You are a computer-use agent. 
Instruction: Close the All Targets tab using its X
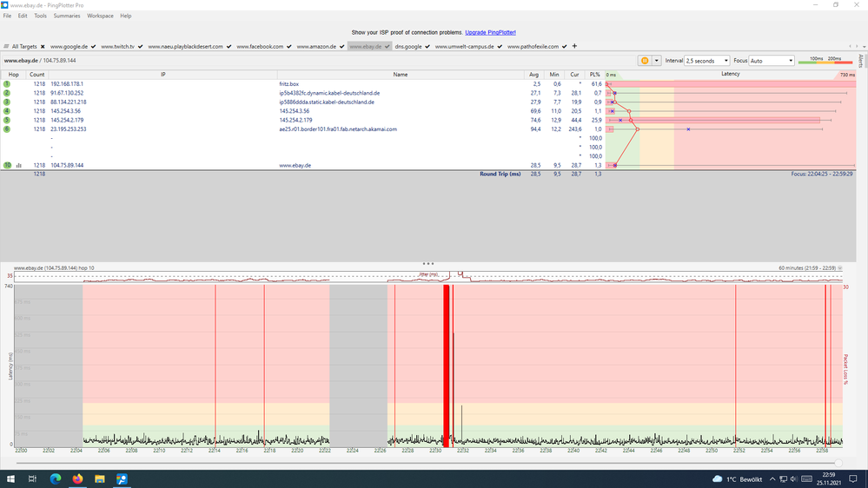coord(43,46)
